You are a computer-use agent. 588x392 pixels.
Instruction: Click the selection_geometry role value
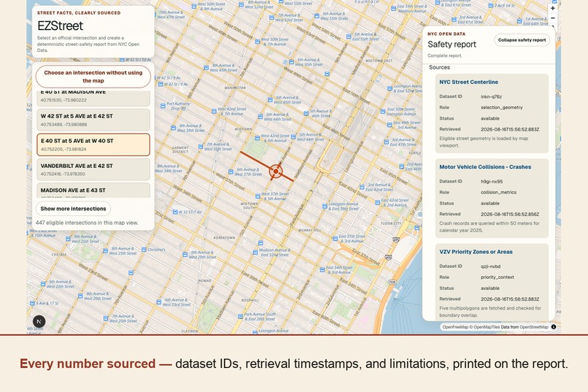(502, 107)
